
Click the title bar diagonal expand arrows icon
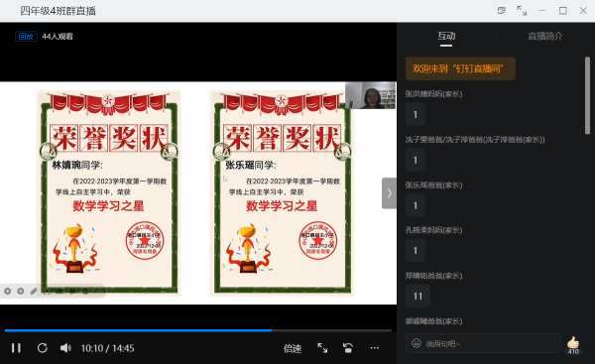522,11
